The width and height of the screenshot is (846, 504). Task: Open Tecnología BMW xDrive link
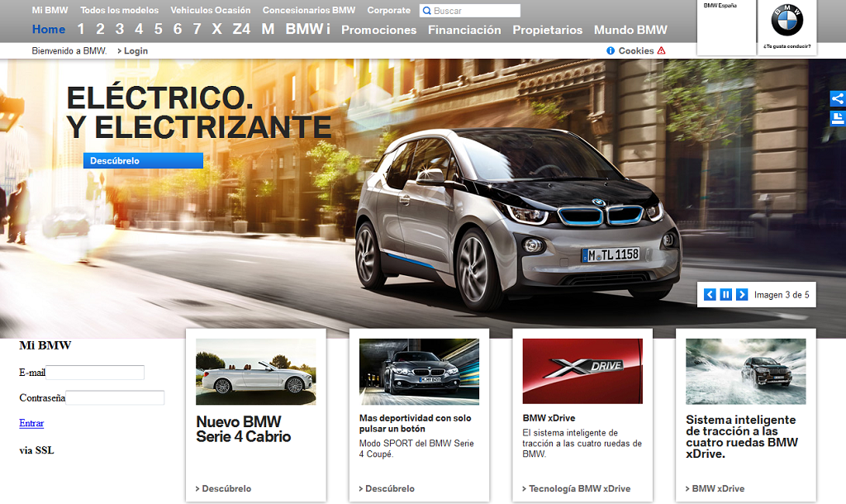pos(576,488)
